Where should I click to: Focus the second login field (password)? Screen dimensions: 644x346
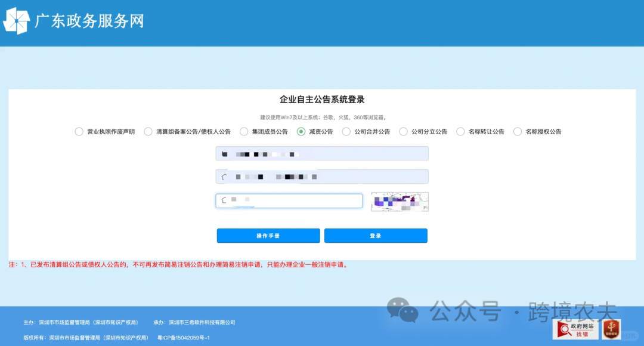(322, 177)
